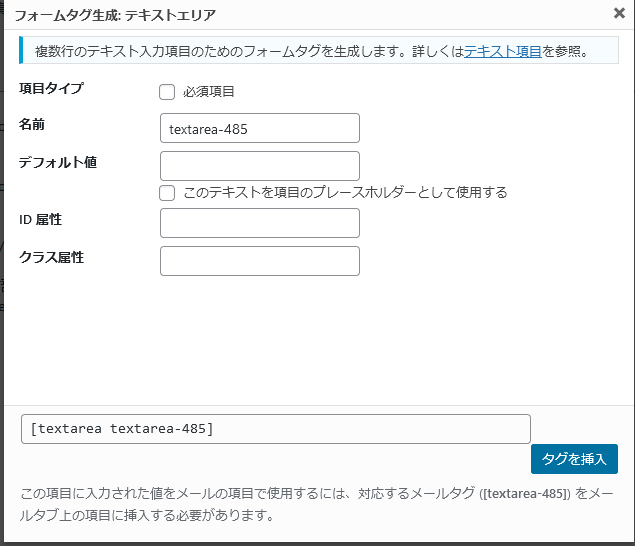
Task: Click the 項目タイプ row label
Action: point(51,88)
